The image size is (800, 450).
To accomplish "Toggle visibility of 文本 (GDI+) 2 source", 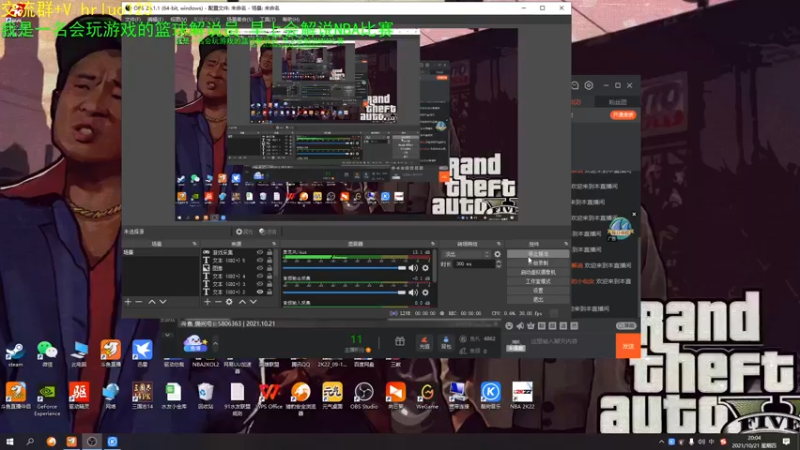I will 260,292.
